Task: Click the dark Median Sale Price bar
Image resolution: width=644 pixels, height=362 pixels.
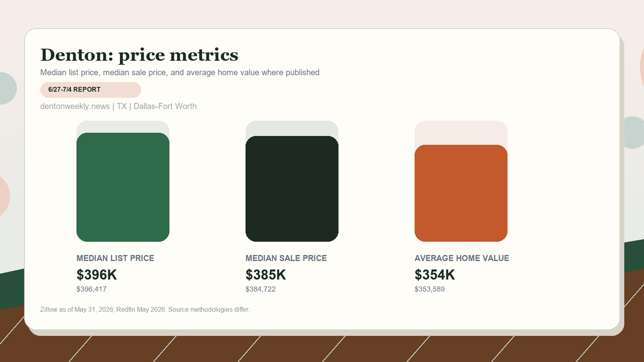Action: click(292, 189)
